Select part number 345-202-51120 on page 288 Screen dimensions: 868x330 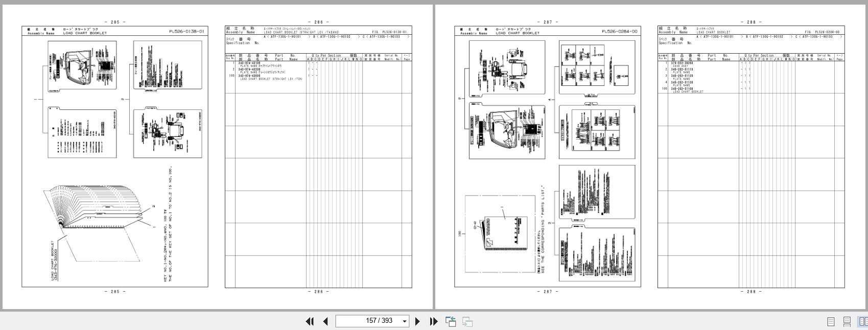point(682,76)
